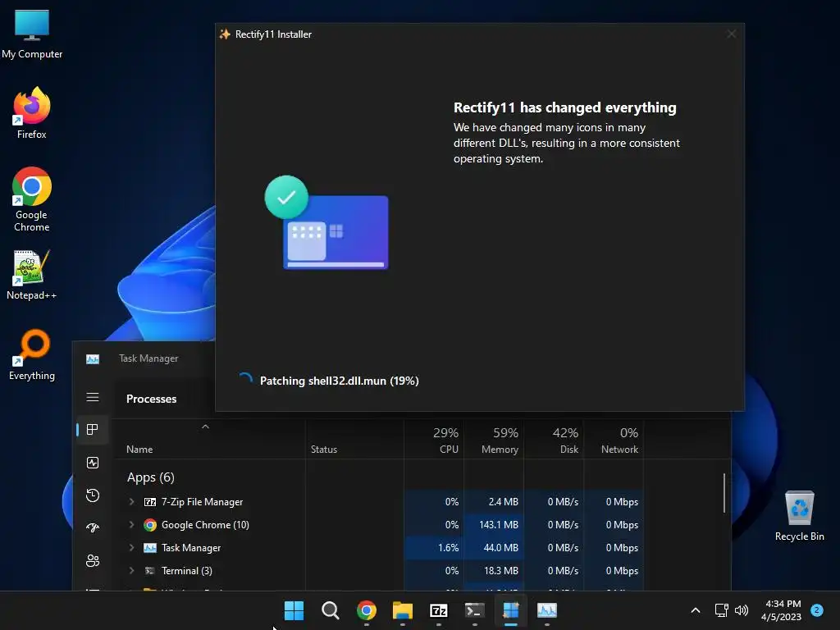Click the 143.1 MB memory cell
840x630 pixels.
coord(494,524)
